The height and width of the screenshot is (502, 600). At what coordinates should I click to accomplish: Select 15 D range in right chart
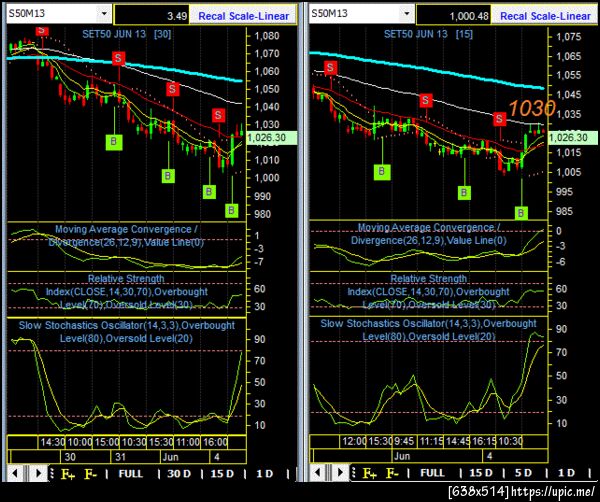pyautogui.click(x=481, y=473)
